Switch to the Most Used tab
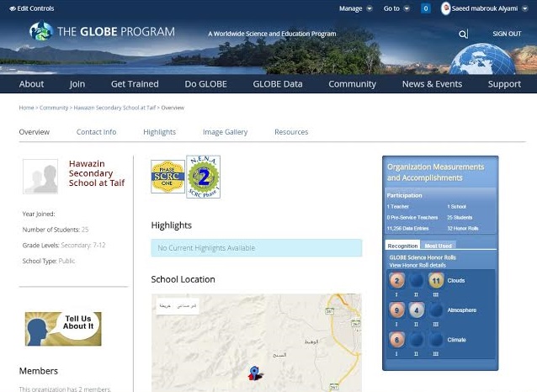The image size is (537, 392). (x=438, y=246)
